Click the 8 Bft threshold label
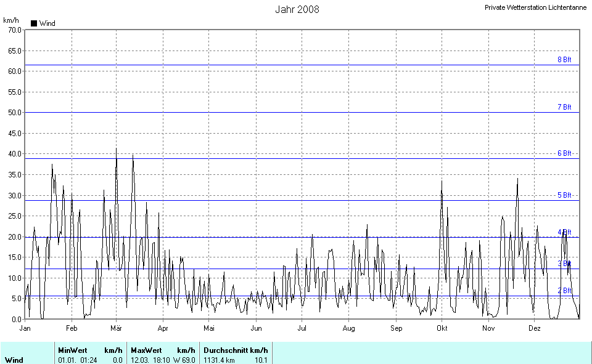The image size is (592, 364). click(x=564, y=60)
